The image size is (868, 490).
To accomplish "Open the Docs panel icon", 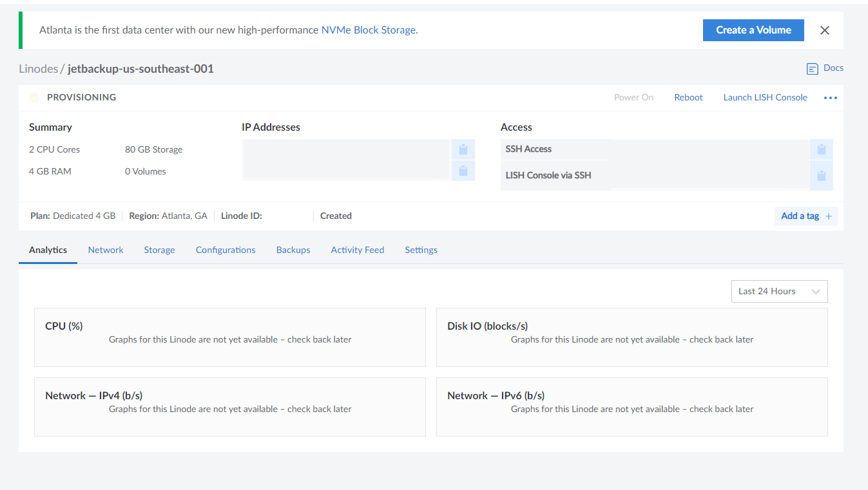I will click(x=811, y=68).
